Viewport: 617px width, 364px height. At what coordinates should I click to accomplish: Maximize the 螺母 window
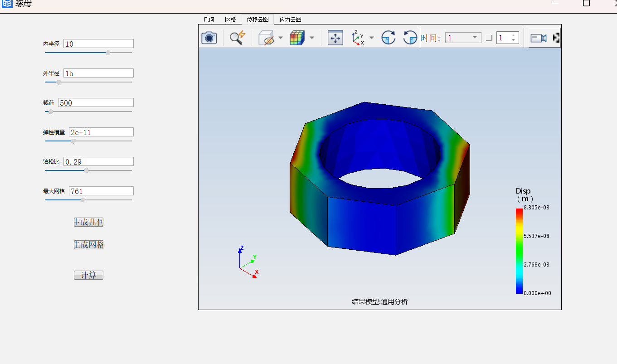[x=586, y=3]
